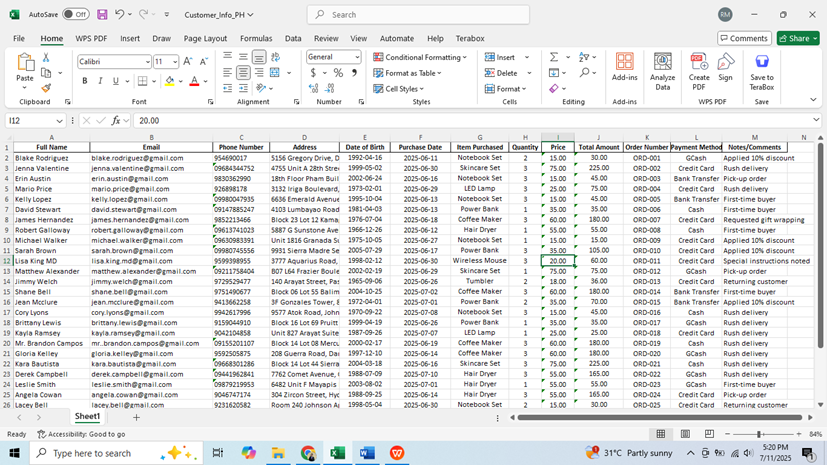Viewport: 827px width, 465px height.
Task: Toggle Align Right for the cell
Action: (x=259, y=73)
